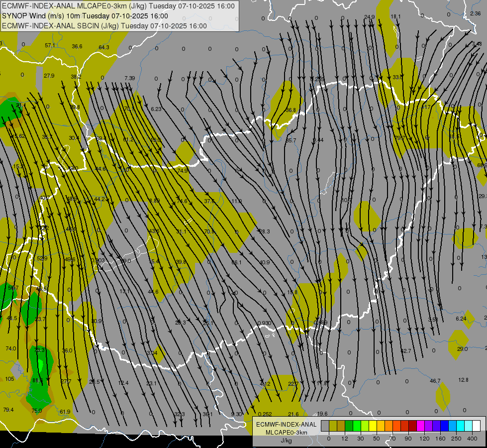
Task: Click the dark red legend swatch near 90
Action: (412, 426)
